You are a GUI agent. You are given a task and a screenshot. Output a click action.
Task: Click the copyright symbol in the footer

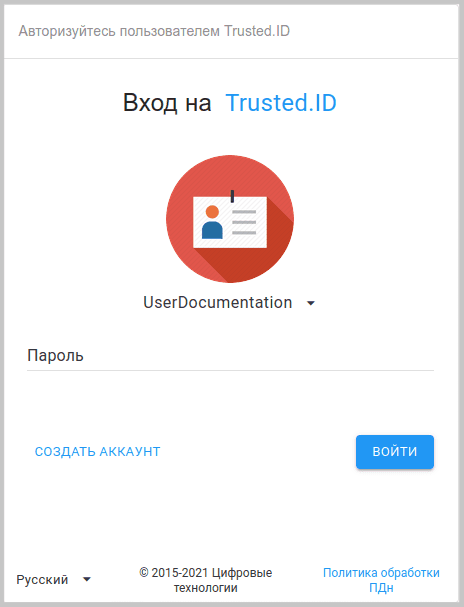tap(144, 573)
